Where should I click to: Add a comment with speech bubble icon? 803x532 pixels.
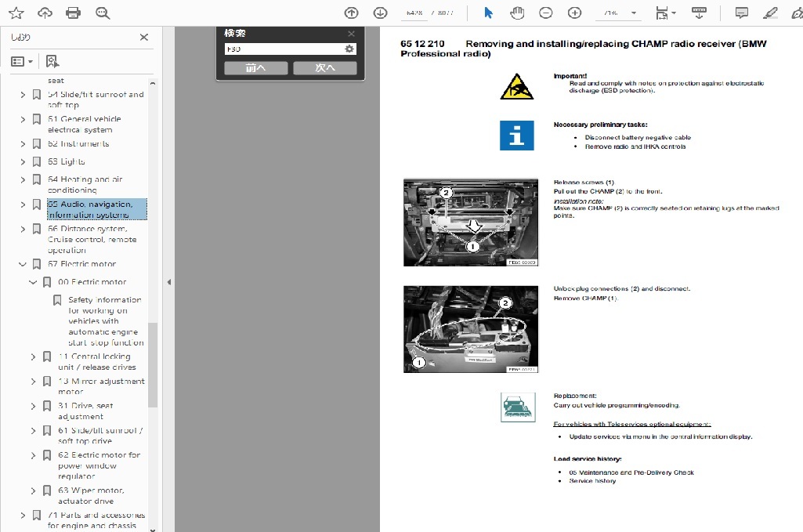pos(742,13)
